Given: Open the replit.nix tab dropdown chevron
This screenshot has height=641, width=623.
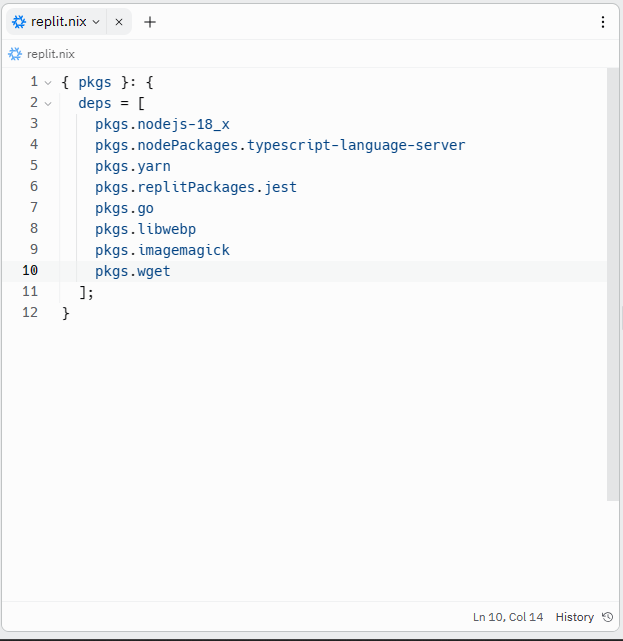Looking at the screenshot, I should tap(96, 22).
